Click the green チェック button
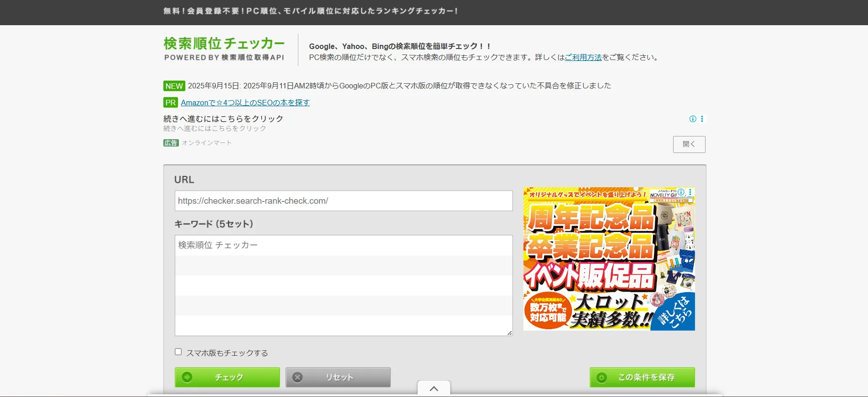Image resolution: width=868 pixels, height=397 pixels. click(227, 377)
